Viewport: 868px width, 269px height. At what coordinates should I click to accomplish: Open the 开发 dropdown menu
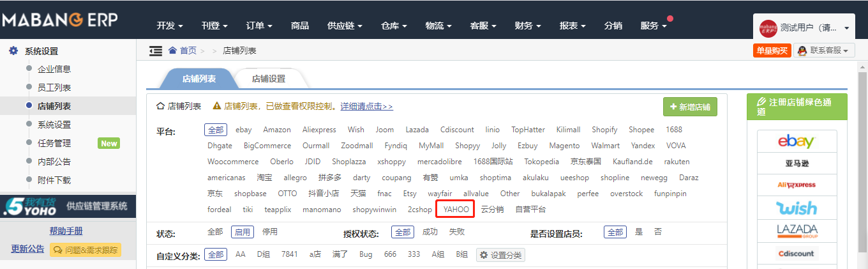click(x=170, y=26)
